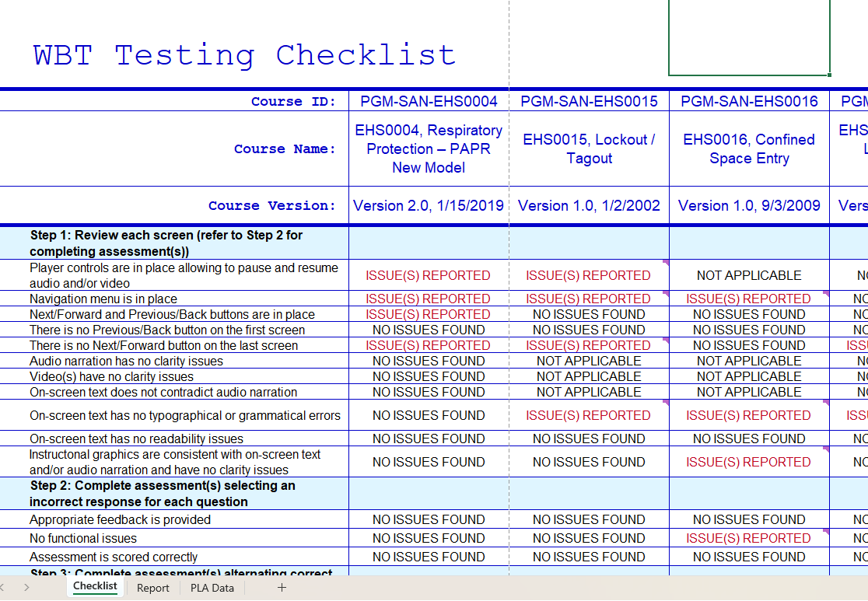Select the Checklist sheet tab
868x601 pixels.
[x=95, y=586]
